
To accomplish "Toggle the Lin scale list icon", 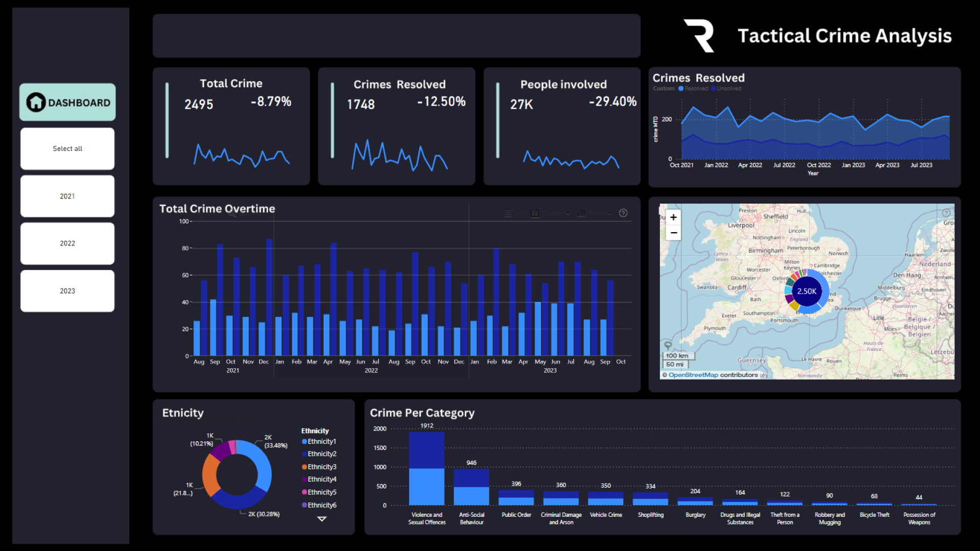I will [x=508, y=213].
